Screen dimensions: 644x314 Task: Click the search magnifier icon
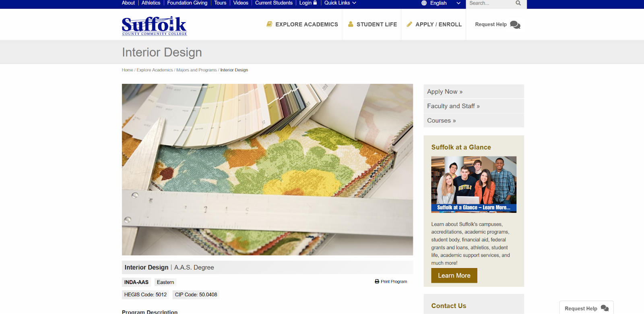(x=518, y=3)
